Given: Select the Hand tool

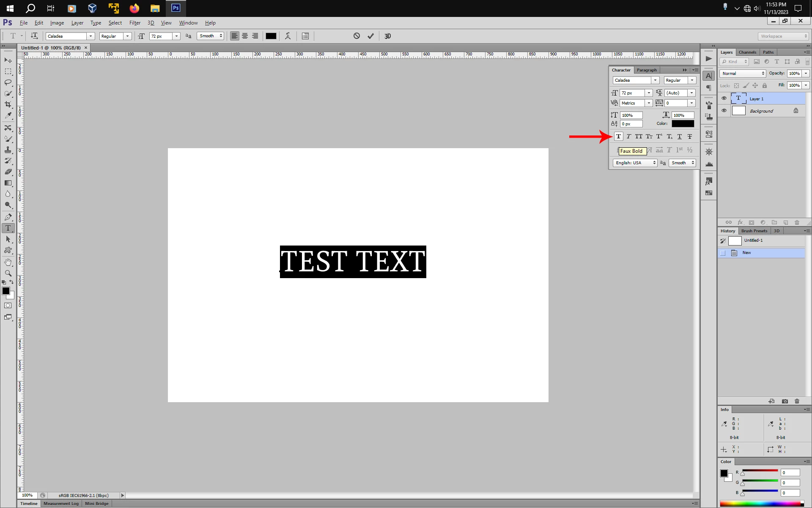Looking at the screenshot, I should 8,262.
